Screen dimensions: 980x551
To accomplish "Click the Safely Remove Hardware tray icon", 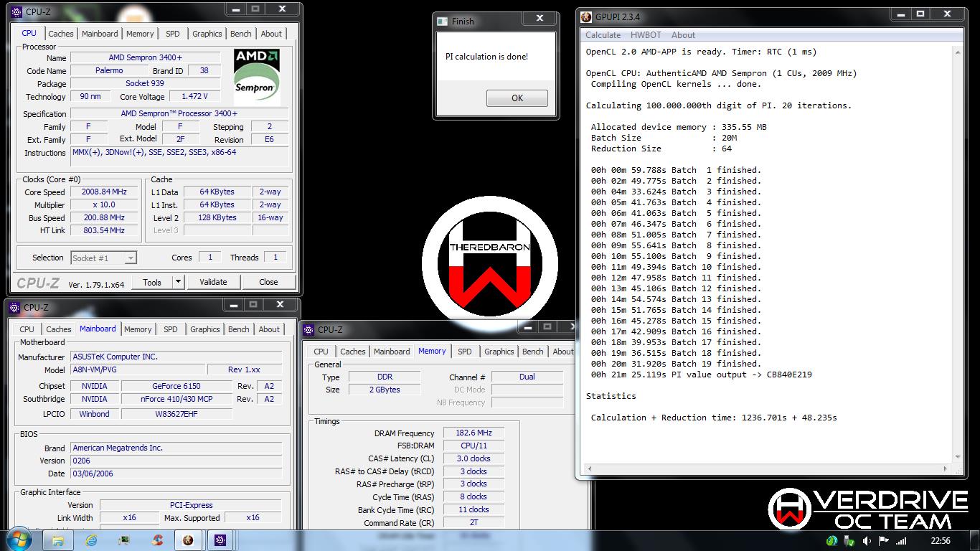I will (x=849, y=541).
